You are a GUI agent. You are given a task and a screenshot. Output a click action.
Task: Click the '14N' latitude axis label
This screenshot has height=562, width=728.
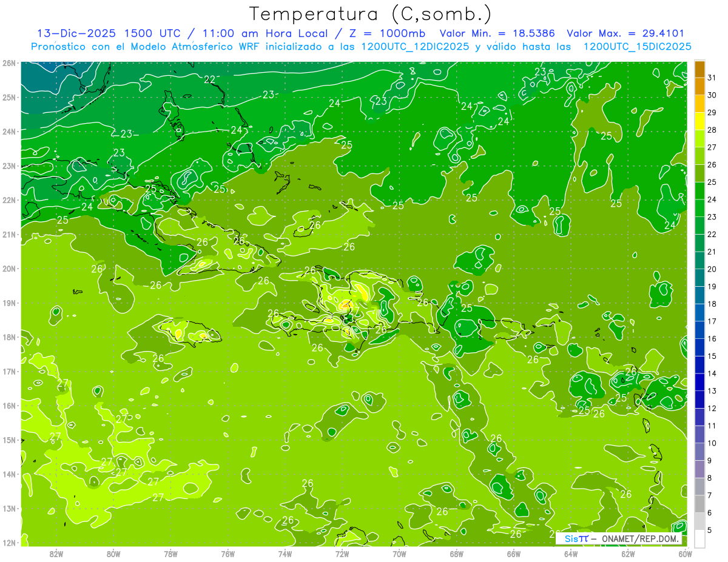tap(8, 474)
